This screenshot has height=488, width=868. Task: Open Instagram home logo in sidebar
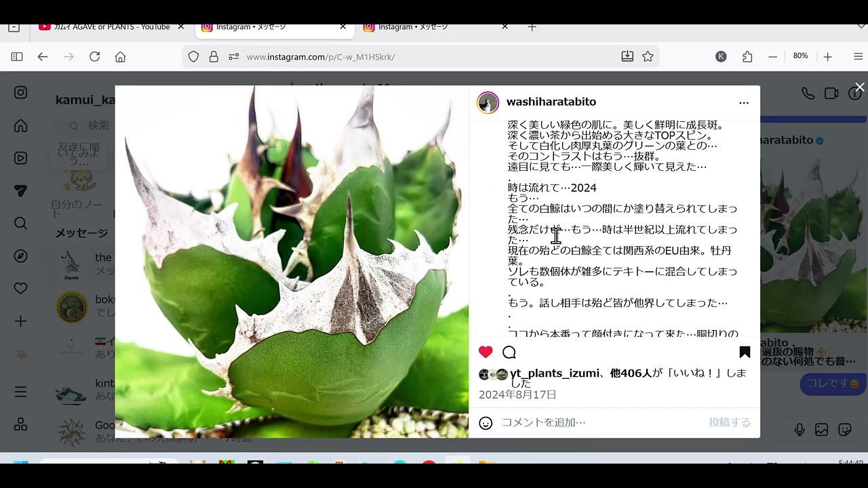tap(21, 93)
